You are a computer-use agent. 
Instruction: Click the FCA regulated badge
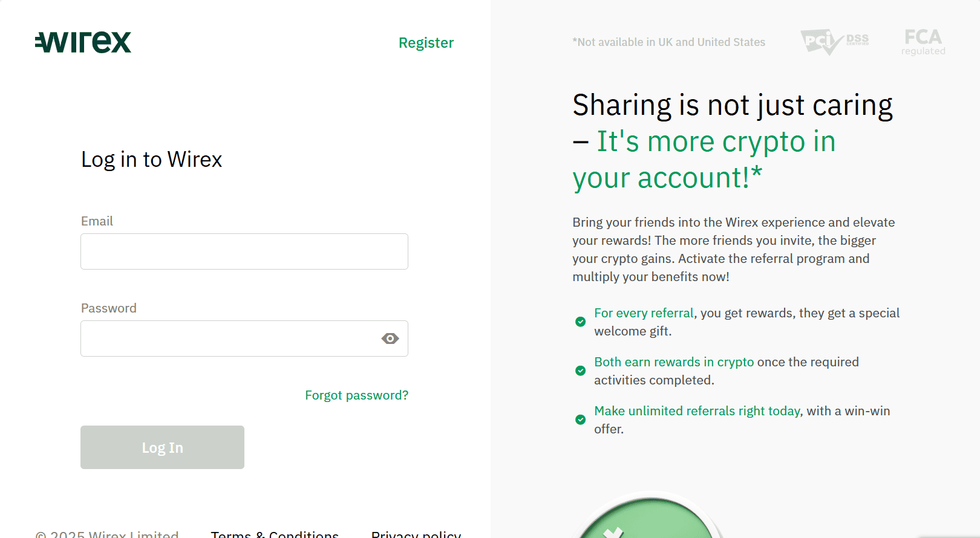click(x=923, y=42)
